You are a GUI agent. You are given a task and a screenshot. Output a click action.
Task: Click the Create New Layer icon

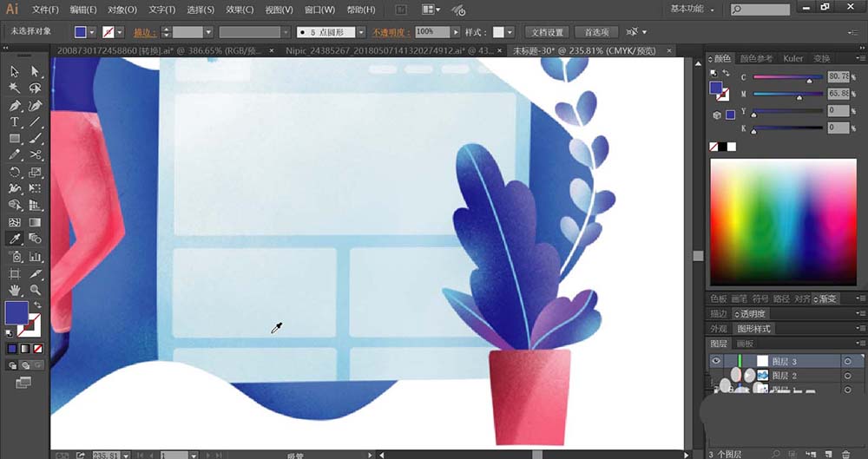click(829, 454)
